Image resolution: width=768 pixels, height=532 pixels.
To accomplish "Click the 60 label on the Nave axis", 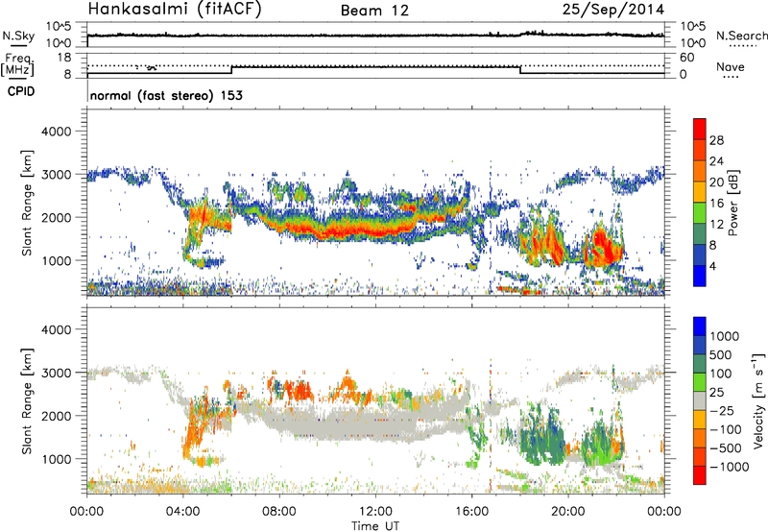I will (687, 58).
